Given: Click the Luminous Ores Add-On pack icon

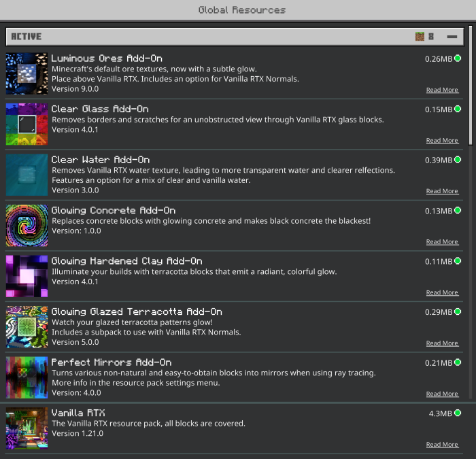Looking at the screenshot, I should pos(27,73).
